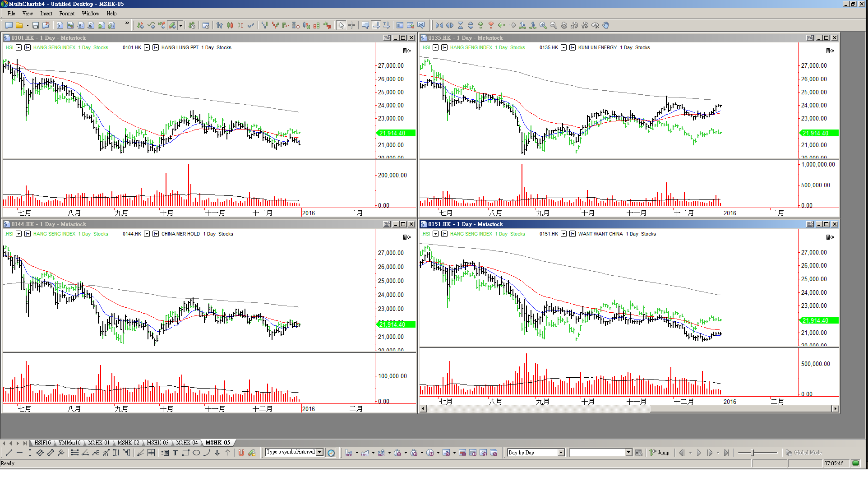Select the Text drawing tool
The image size is (868, 477).
click(175, 453)
